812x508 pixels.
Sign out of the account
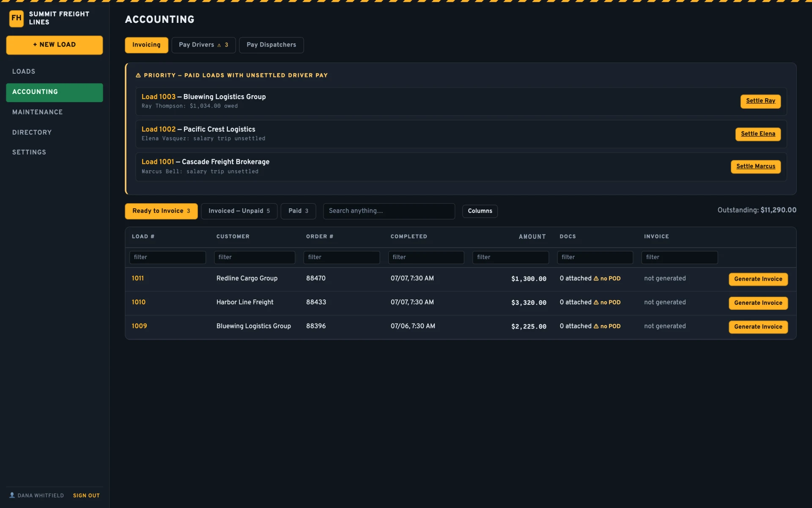pos(86,495)
